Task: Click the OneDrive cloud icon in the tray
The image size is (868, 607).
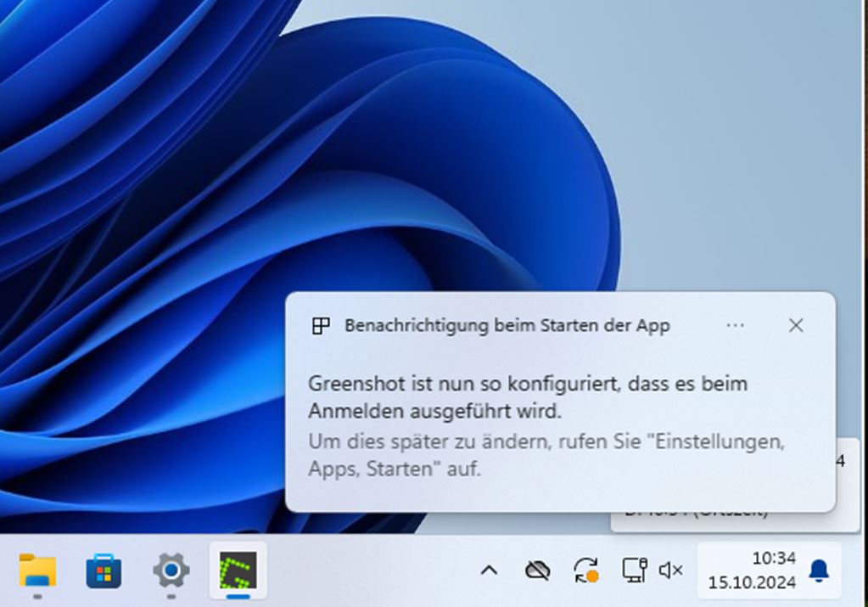Action: click(538, 570)
